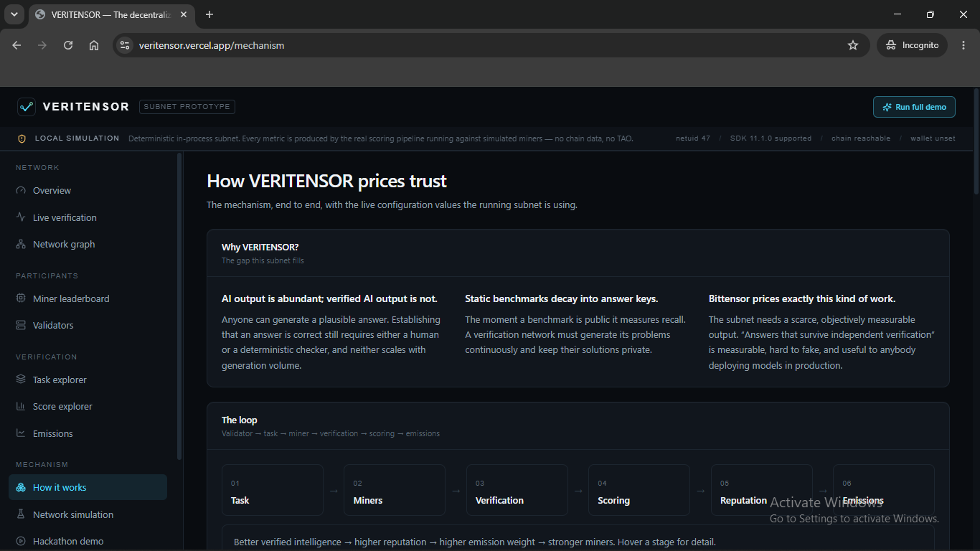Click the 'Bittensor prices exactly this kind of work.' heading
Image resolution: width=980 pixels, height=551 pixels.
pyautogui.click(x=802, y=298)
